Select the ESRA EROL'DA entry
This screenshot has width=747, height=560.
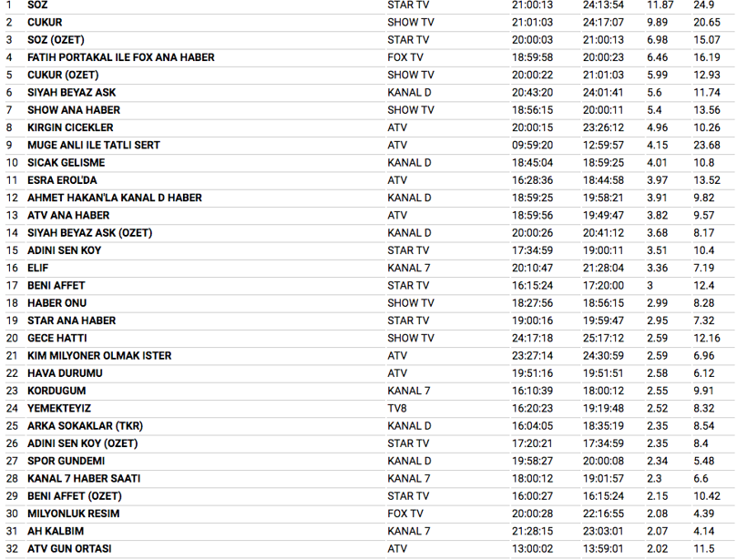[62, 180]
